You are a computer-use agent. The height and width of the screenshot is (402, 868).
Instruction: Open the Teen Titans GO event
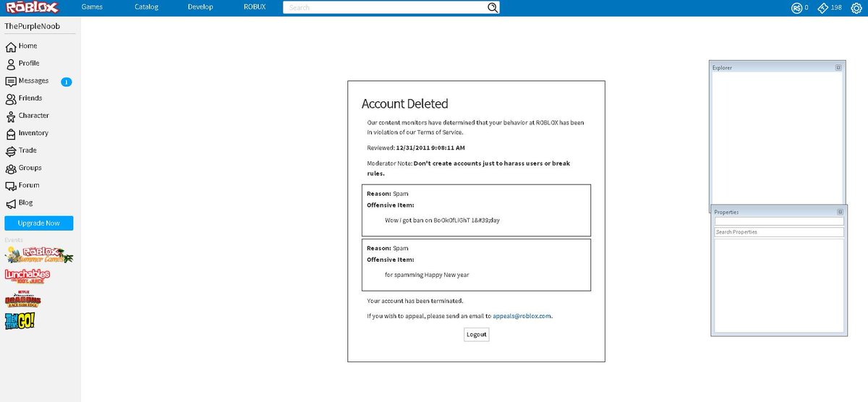coord(20,320)
